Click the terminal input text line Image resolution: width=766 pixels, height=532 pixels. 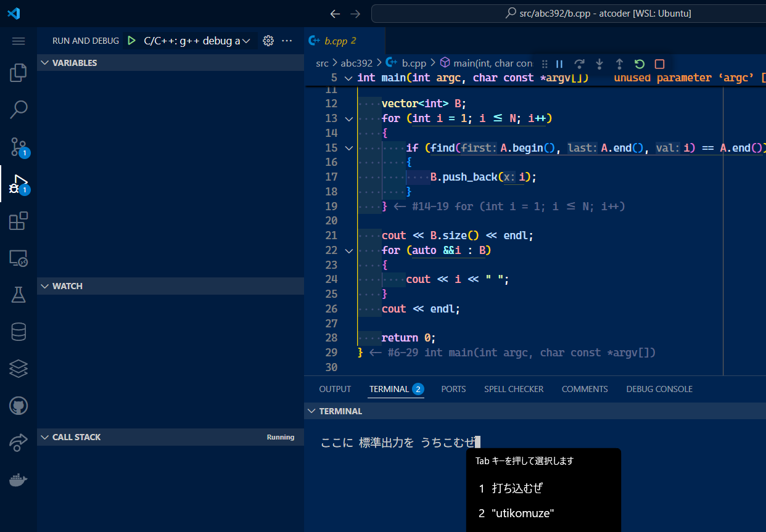tap(400, 442)
